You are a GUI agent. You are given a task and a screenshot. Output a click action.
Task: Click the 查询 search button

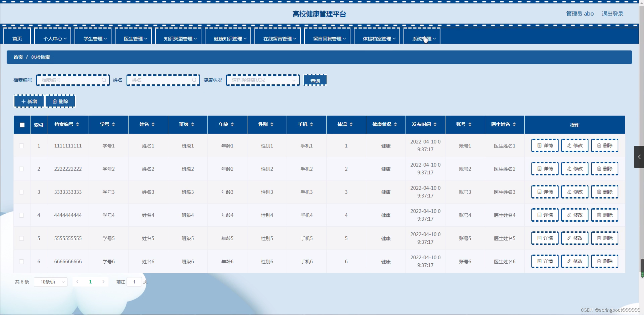click(315, 81)
